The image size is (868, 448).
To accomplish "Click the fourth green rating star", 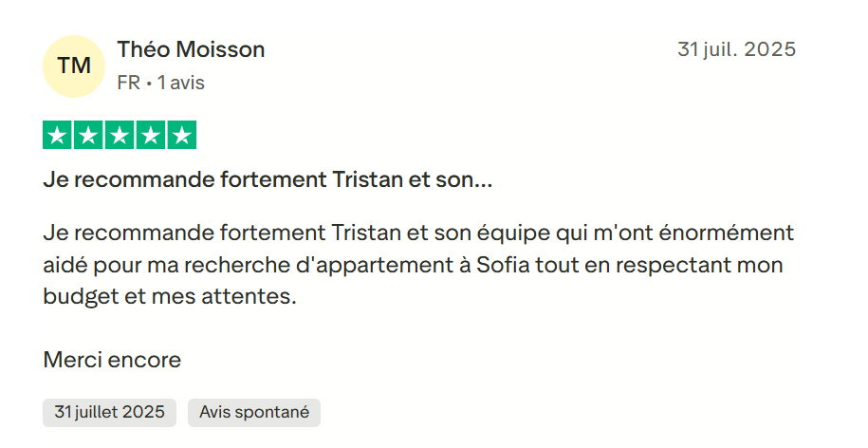I will coord(150,136).
